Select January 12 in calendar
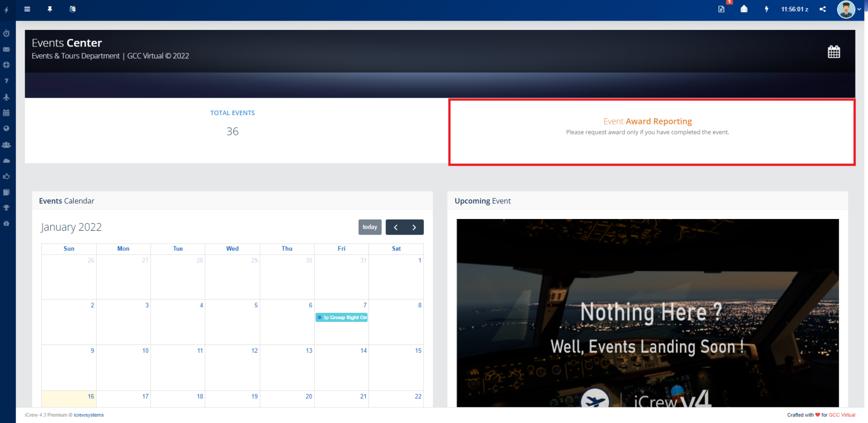Image resolution: width=868 pixels, height=423 pixels. (x=233, y=368)
